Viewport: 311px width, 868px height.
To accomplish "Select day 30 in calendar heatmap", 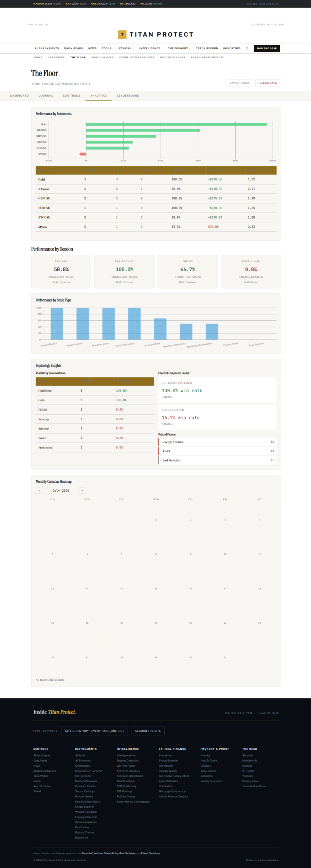I will [x=190, y=658].
